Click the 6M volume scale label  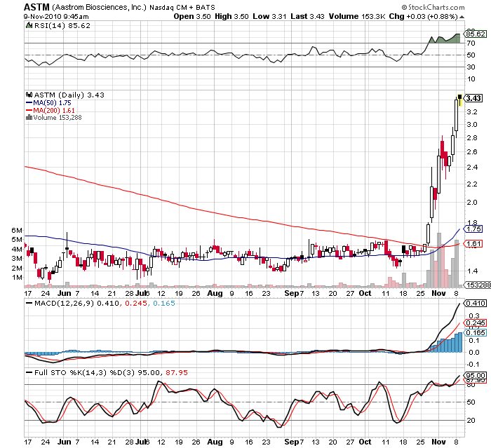click(x=17, y=231)
